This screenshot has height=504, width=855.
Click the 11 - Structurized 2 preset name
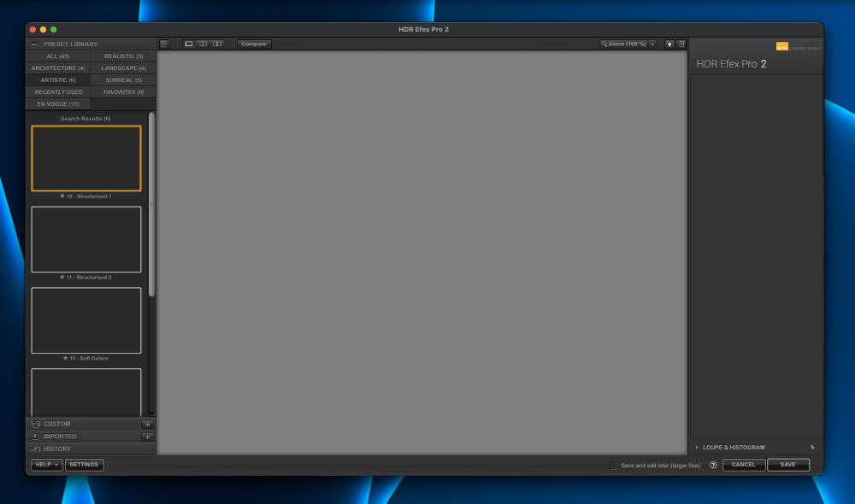click(89, 278)
